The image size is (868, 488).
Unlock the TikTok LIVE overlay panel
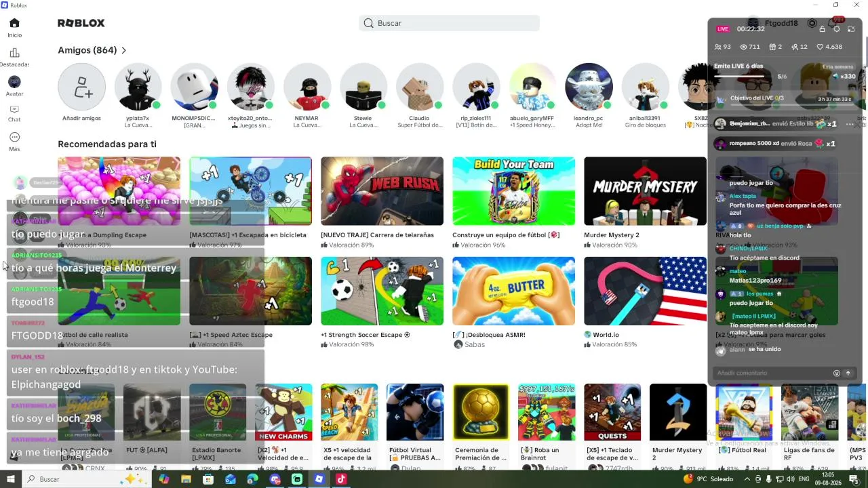point(823,29)
